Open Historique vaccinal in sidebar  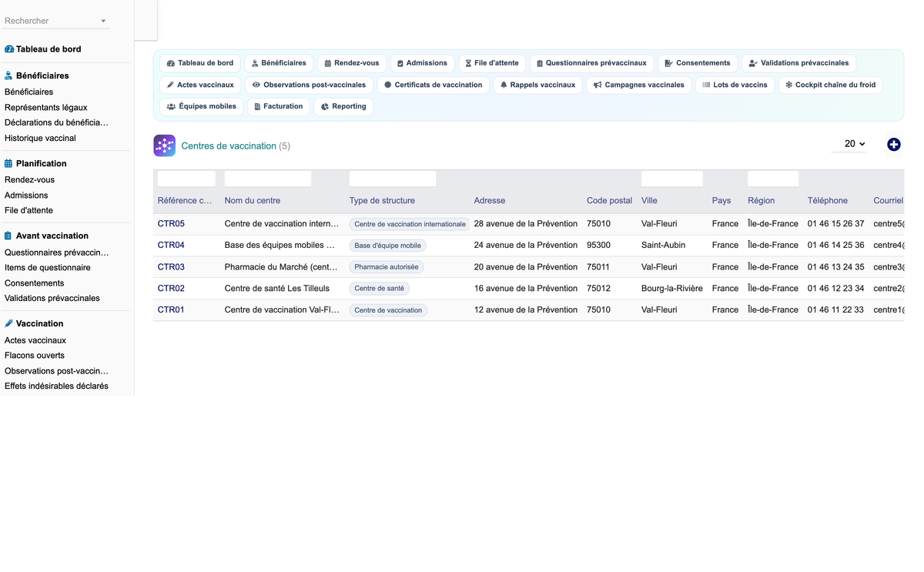pos(40,138)
